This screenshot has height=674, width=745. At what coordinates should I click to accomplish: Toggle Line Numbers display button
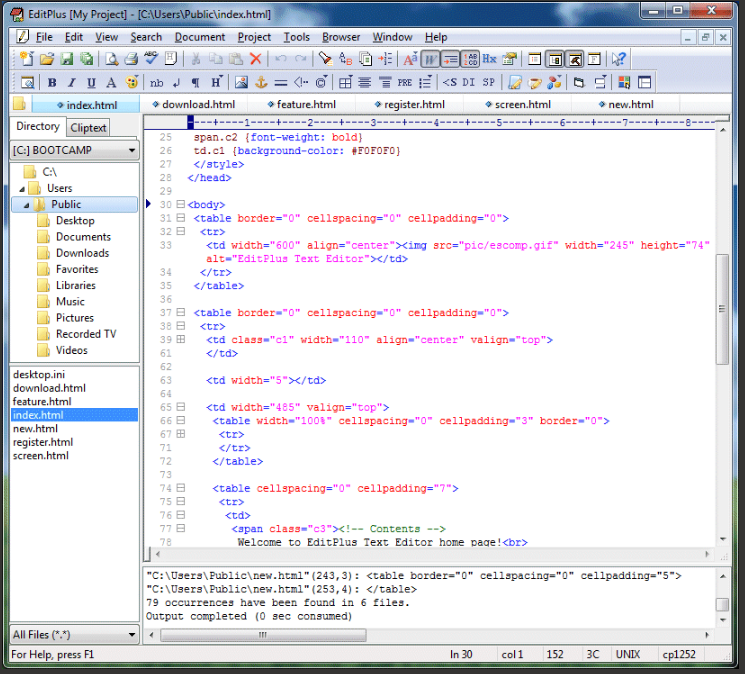click(470, 59)
